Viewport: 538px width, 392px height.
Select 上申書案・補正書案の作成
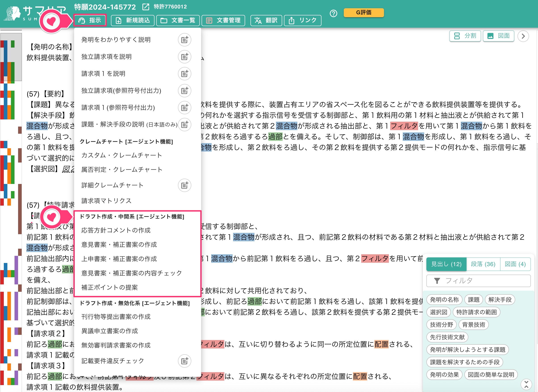point(119,259)
